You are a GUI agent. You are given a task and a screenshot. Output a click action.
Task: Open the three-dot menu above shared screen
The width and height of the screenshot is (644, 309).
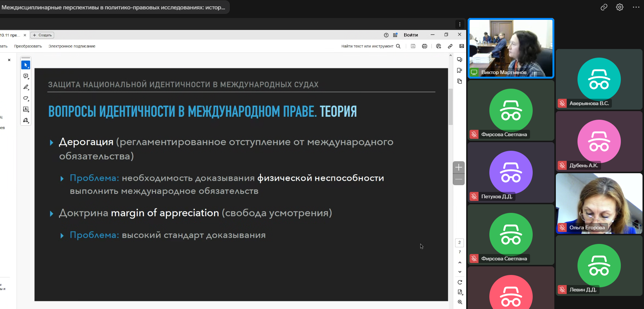coord(460,24)
